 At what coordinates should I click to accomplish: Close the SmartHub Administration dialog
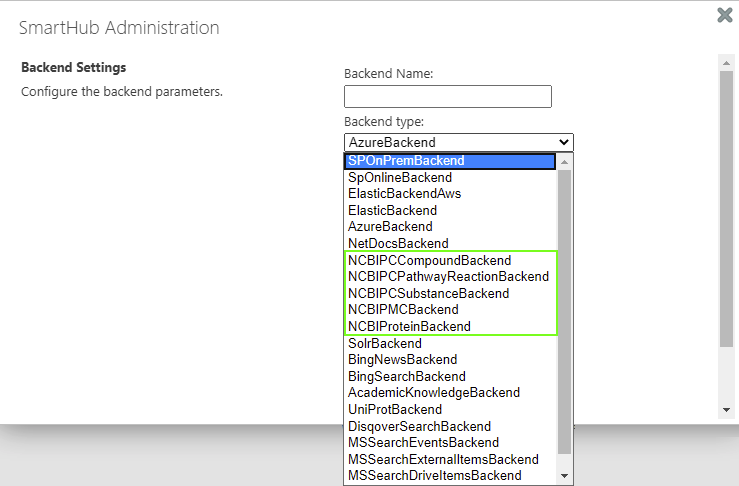pyautogui.click(x=724, y=15)
